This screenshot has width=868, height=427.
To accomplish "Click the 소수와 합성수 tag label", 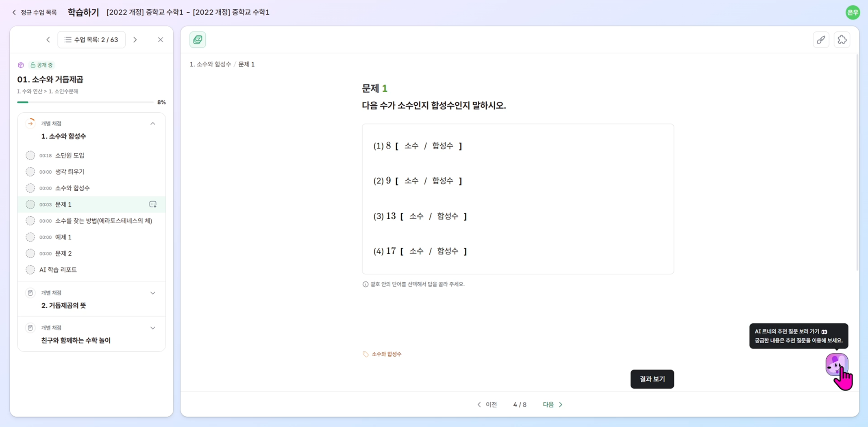I will pyautogui.click(x=386, y=354).
